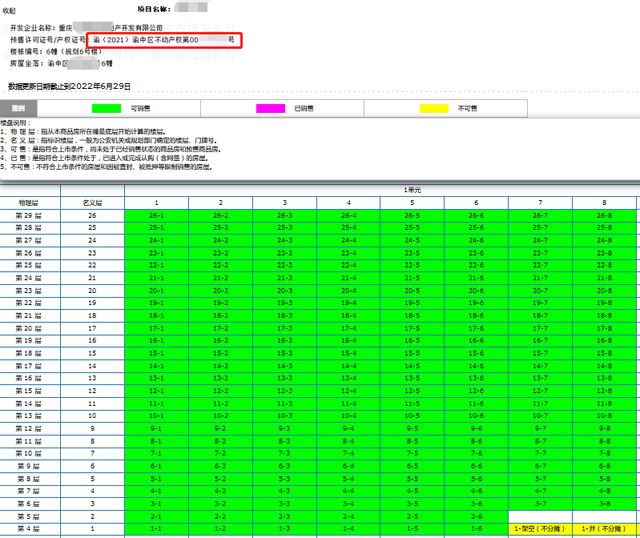This screenshot has height=538, width=640.
Task: Select unit cell 18-1
Action: (x=156, y=316)
